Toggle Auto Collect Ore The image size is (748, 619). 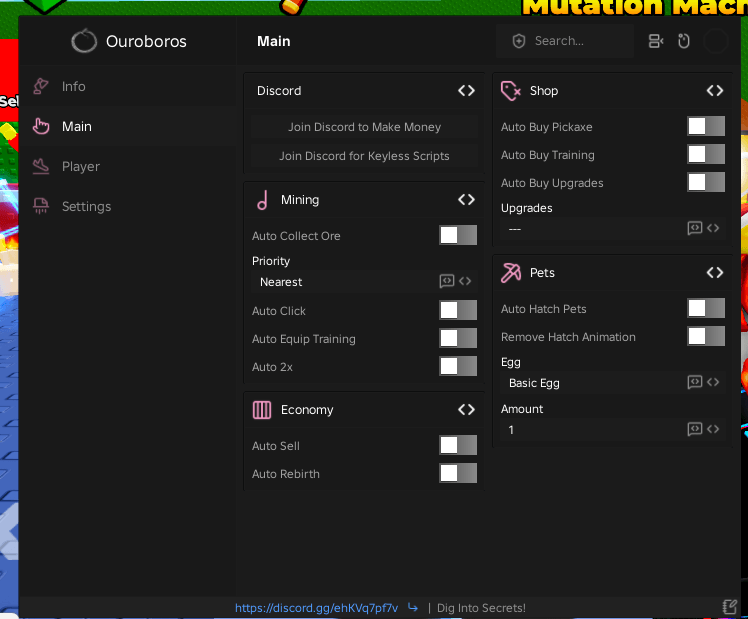pos(458,235)
